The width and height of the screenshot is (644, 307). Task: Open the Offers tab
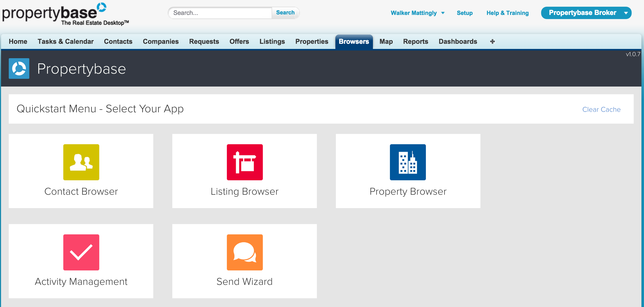tap(239, 41)
